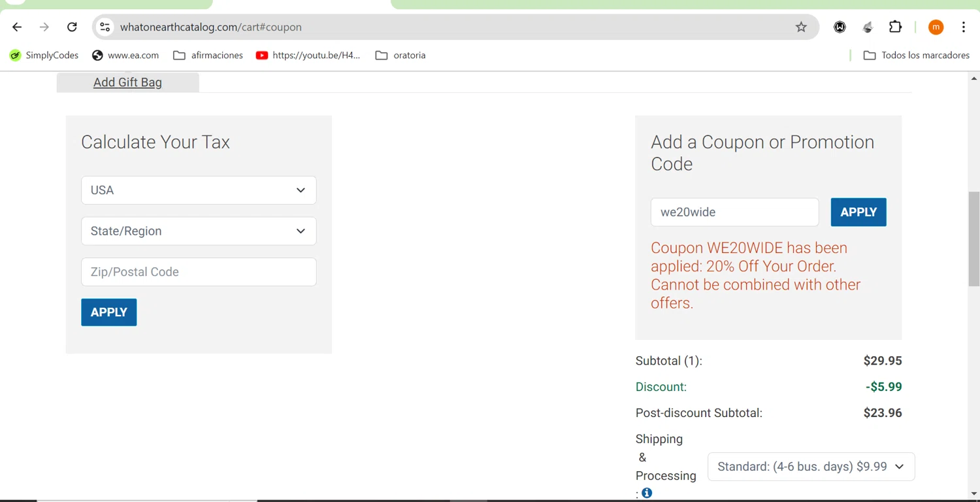Open the Chrome three-dot menu

tap(964, 27)
